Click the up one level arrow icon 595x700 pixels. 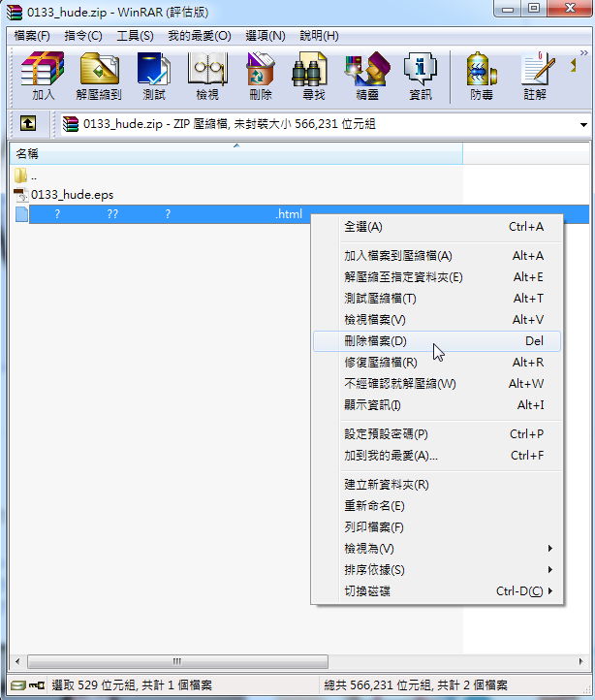[x=28, y=123]
